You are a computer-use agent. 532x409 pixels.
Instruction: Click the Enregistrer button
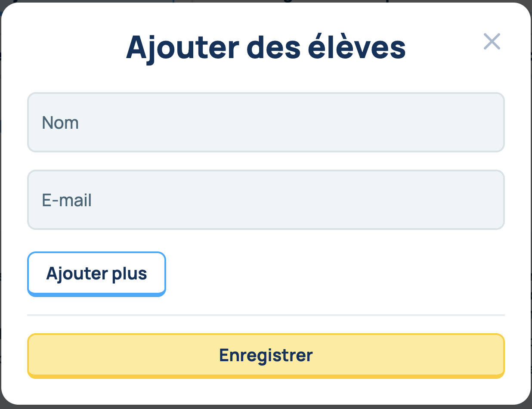[266, 356]
